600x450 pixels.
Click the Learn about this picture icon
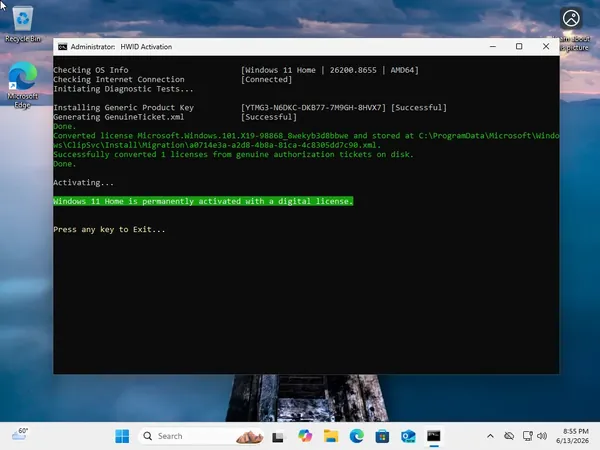pyautogui.click(x=571, y=19)
